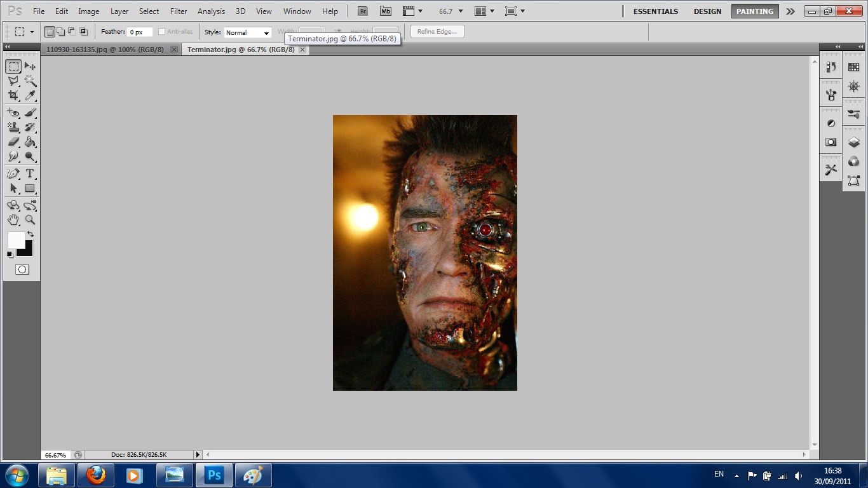Open status bar info arrow menu
Image resolution: width=868 pixels, height=488 pixels.
pos(198,455)
